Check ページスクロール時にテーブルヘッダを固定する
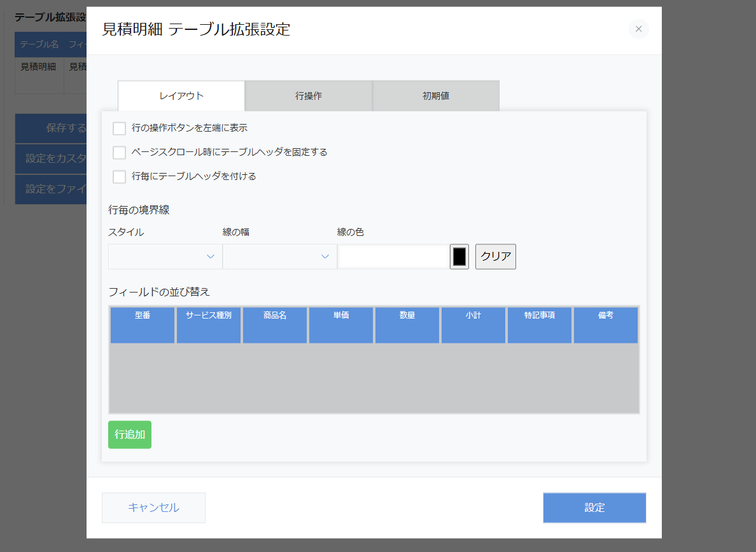 118,152
